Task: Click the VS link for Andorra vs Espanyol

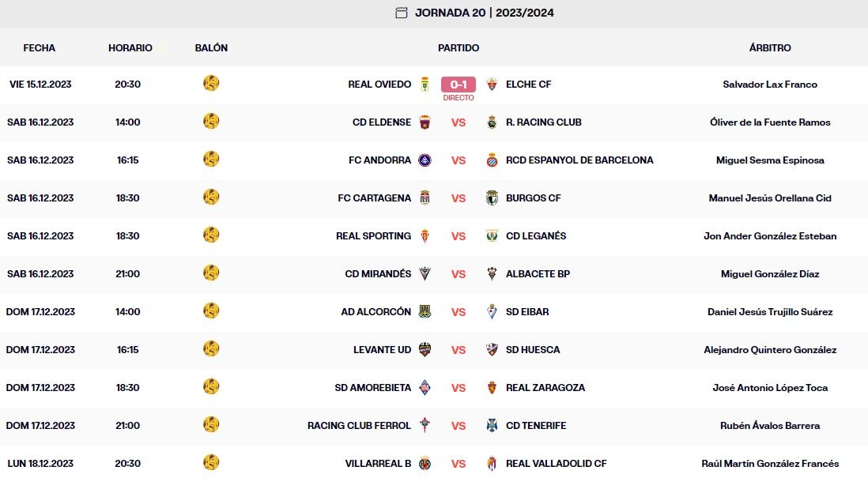Action: pyautogui.click(x=459, y=160)
